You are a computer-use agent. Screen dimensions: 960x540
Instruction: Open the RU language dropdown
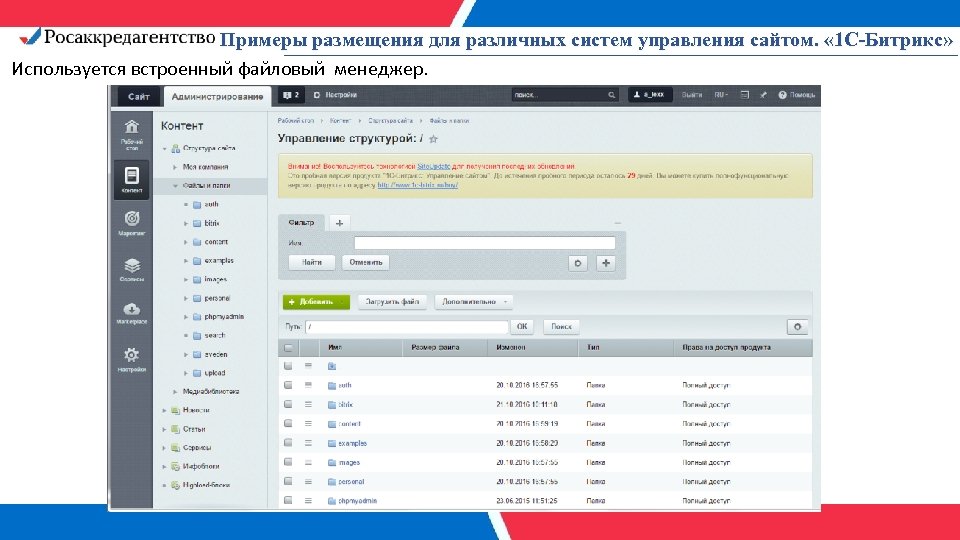click(x=721, y=95)
